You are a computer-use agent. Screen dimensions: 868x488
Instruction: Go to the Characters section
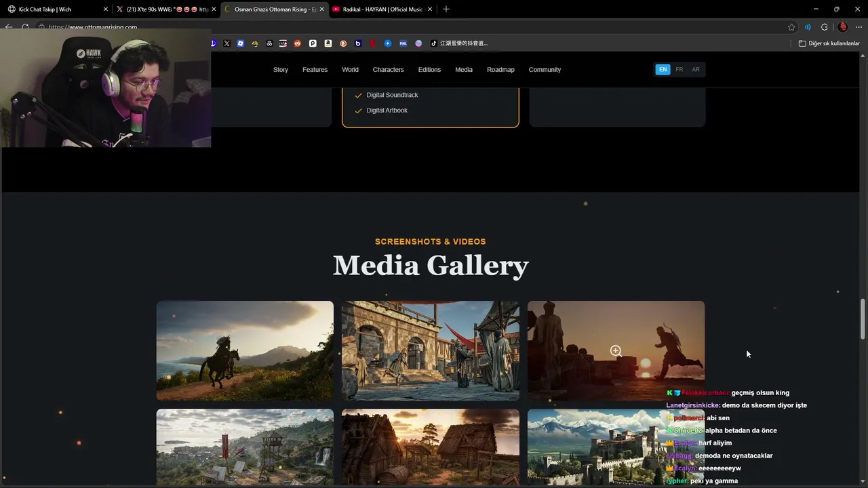[x=388, y=70]
